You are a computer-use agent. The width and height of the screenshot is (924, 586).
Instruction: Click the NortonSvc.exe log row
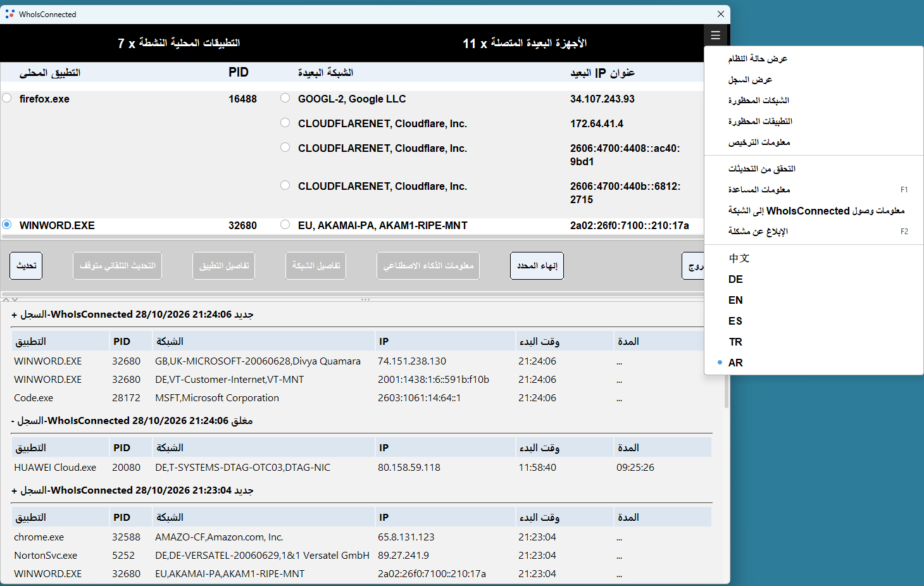(361, 556)
